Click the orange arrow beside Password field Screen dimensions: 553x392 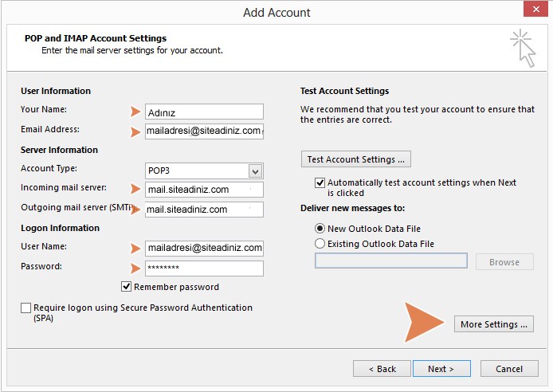pyautogui.click(x=135, y=269)
